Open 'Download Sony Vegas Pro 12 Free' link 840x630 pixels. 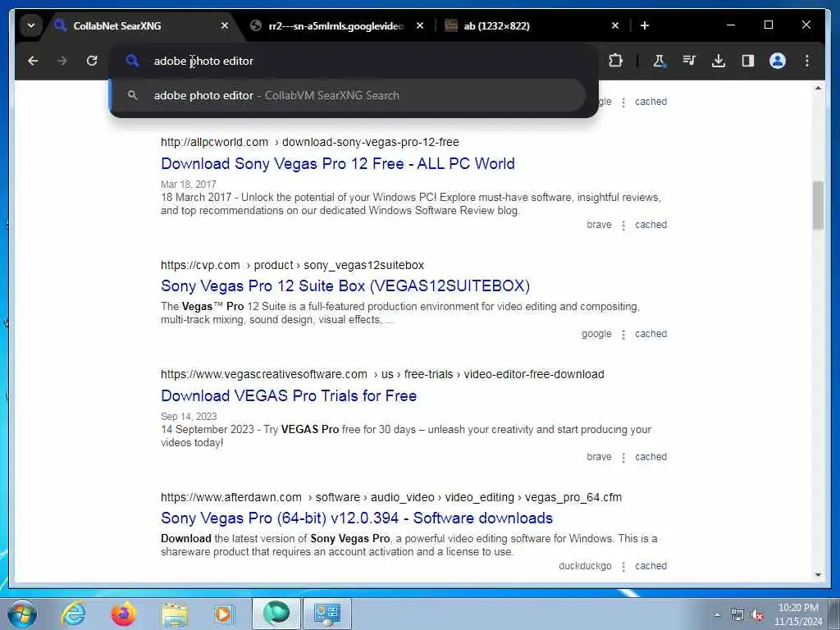(x=337, y=164)
